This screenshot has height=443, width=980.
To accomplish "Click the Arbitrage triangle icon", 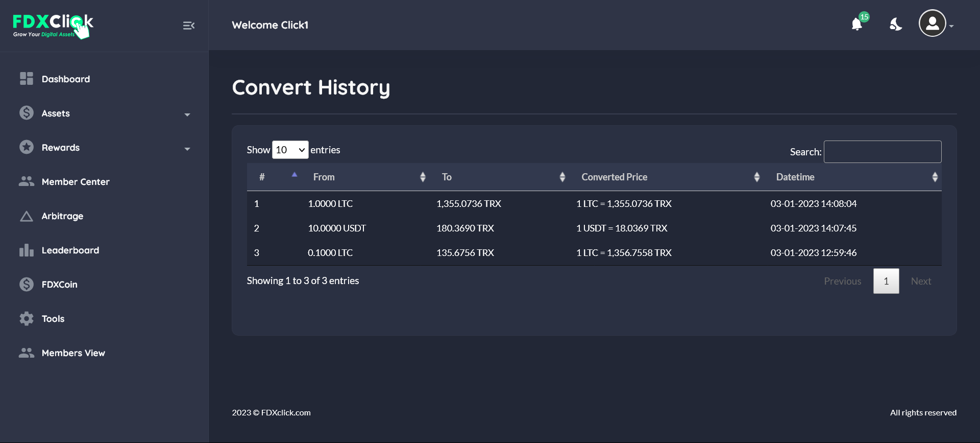I will (x=27, y=216).
